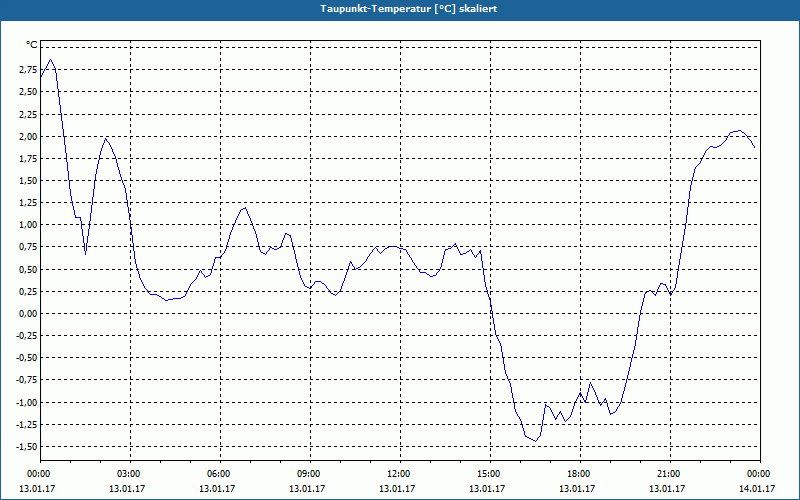Click the zero label "0,00" on the y-axis
This screenshot has width=800, height=500.
tap(28, 314)
